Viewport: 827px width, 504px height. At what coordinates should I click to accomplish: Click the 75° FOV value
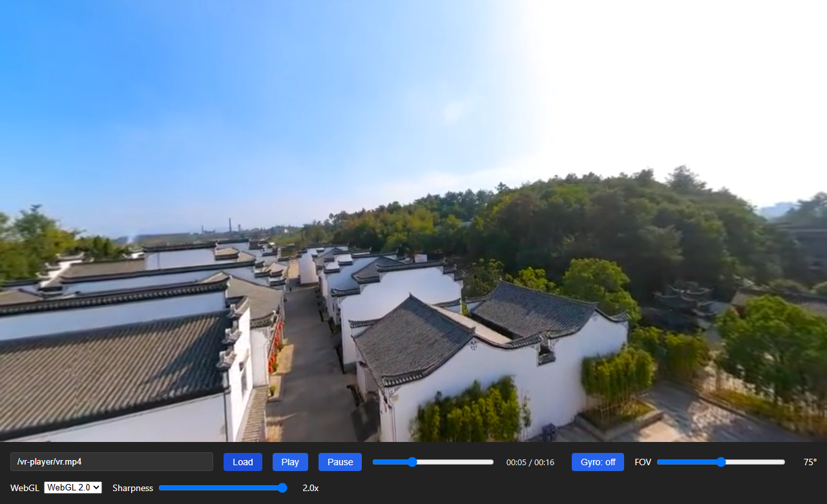coord(810,462)
